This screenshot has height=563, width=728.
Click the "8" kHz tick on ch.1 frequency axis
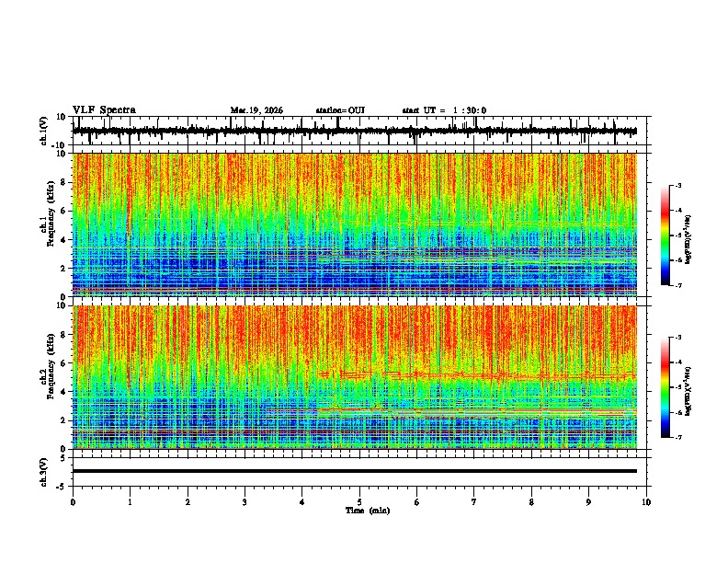64,182
